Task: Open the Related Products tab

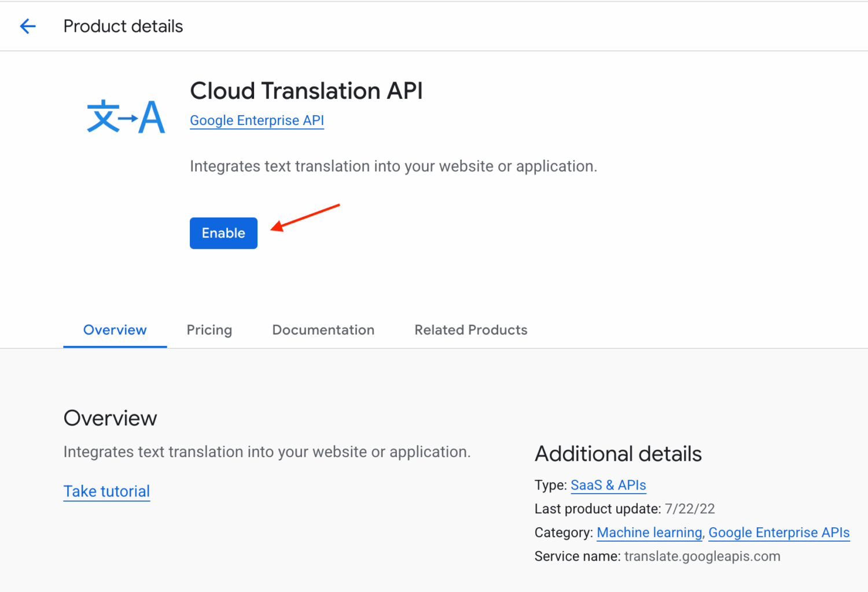Action: 471,330
